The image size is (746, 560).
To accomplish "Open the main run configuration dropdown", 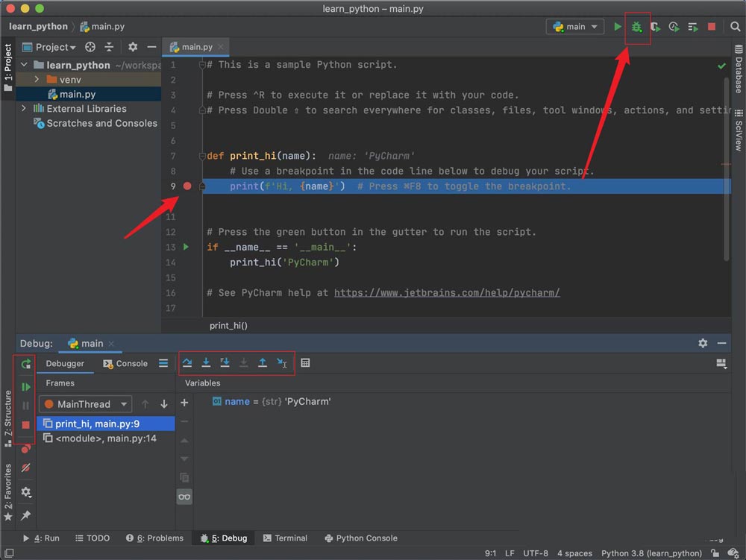I will (x=575, y=27).
